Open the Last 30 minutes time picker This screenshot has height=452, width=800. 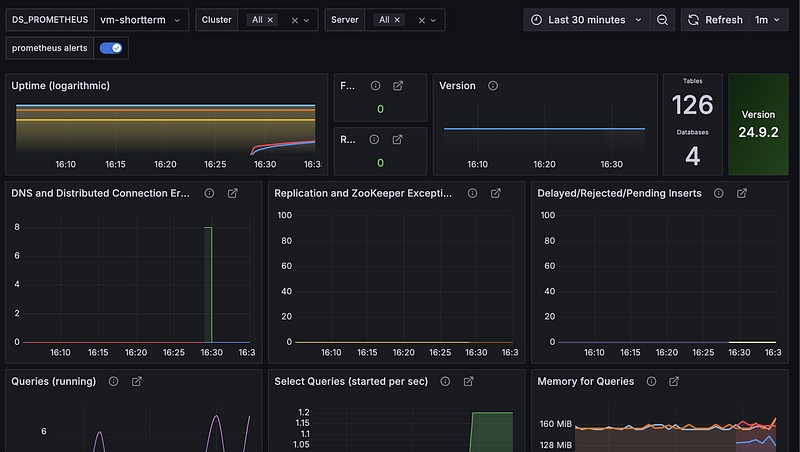coord(586,20)
